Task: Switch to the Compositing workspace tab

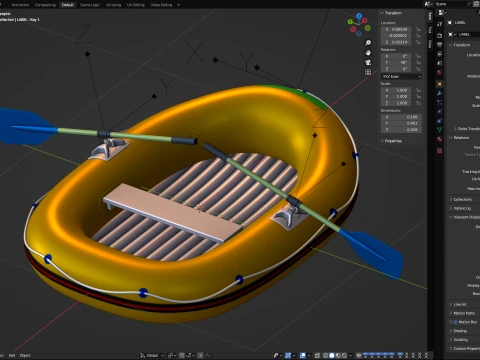Action: pos(45,5)
